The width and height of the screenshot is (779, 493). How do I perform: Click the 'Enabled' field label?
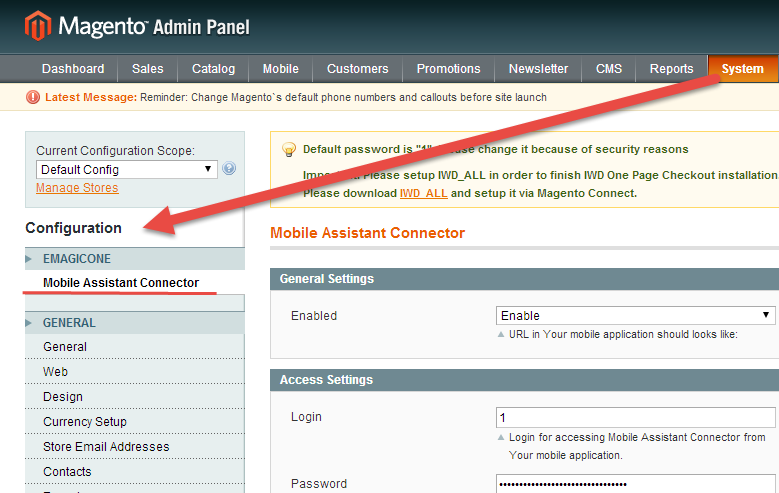coord(314,316)
